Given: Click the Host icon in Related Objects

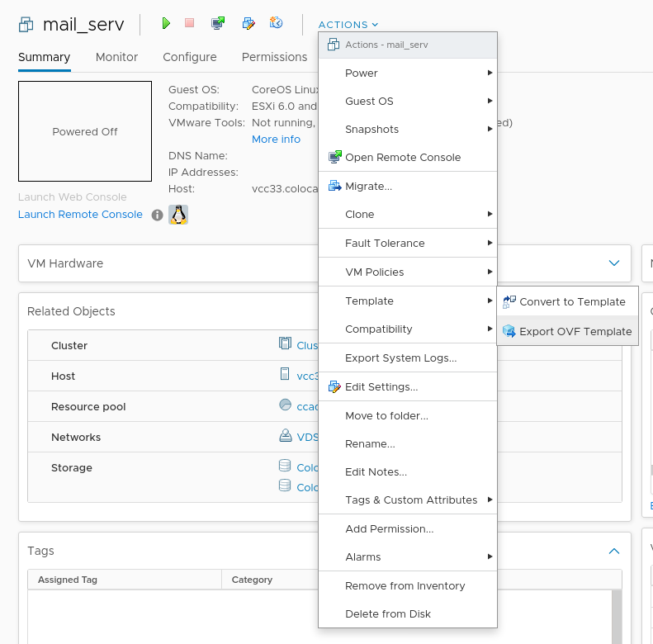Looking at the screenshot, I should pos(285,375).
